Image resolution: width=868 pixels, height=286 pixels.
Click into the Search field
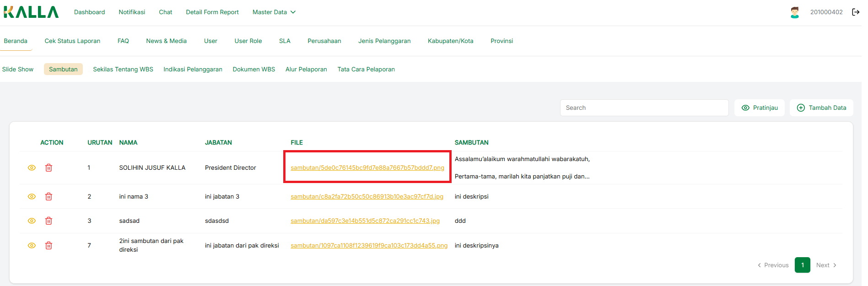pos(644,108)
